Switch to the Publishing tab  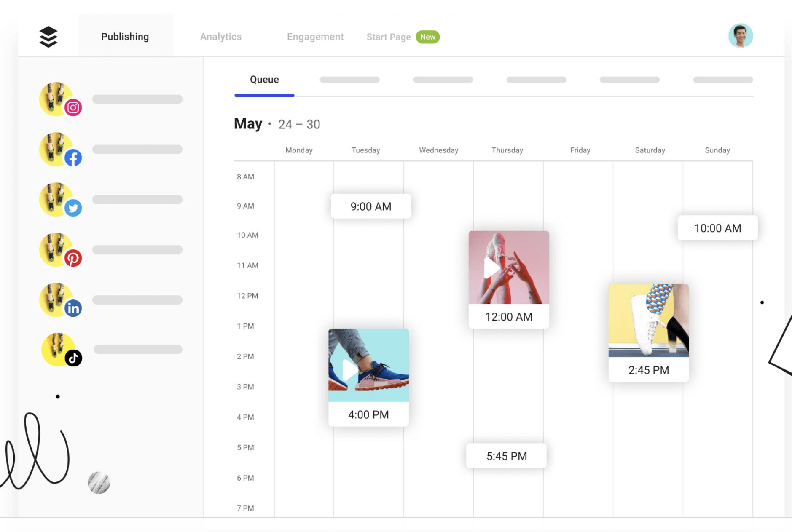tap(125, 37)
